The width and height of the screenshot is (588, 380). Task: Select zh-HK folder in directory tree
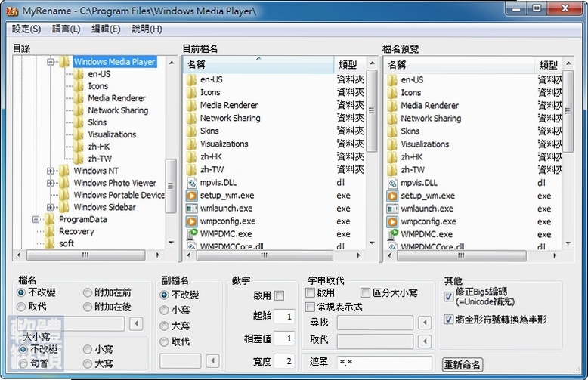click(x=99, y=147)
